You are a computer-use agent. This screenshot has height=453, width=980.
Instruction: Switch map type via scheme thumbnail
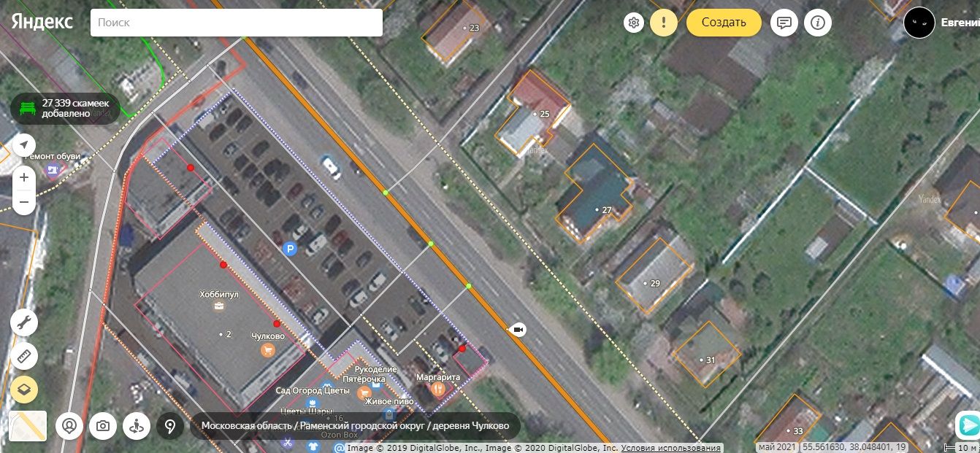pos(28,426)
